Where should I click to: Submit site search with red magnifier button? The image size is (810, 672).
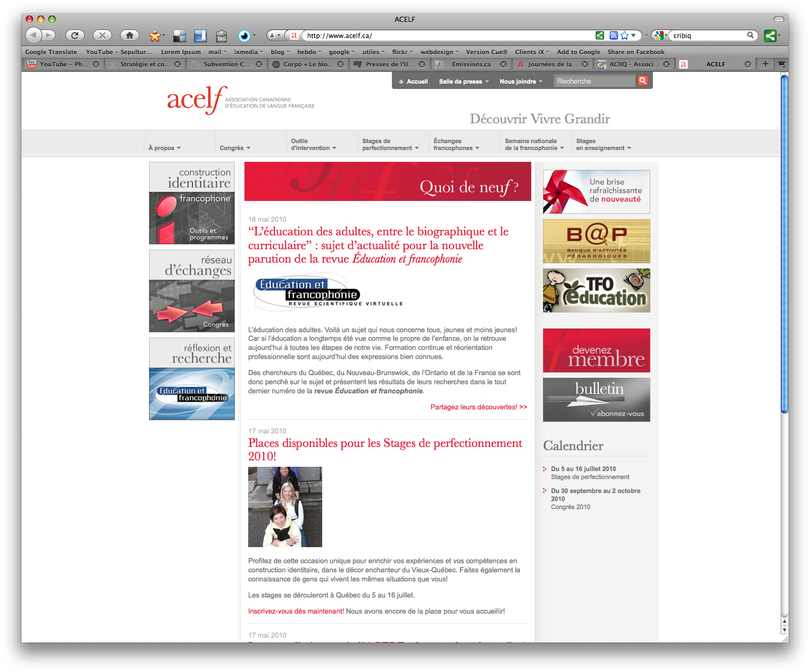point(643,81)
